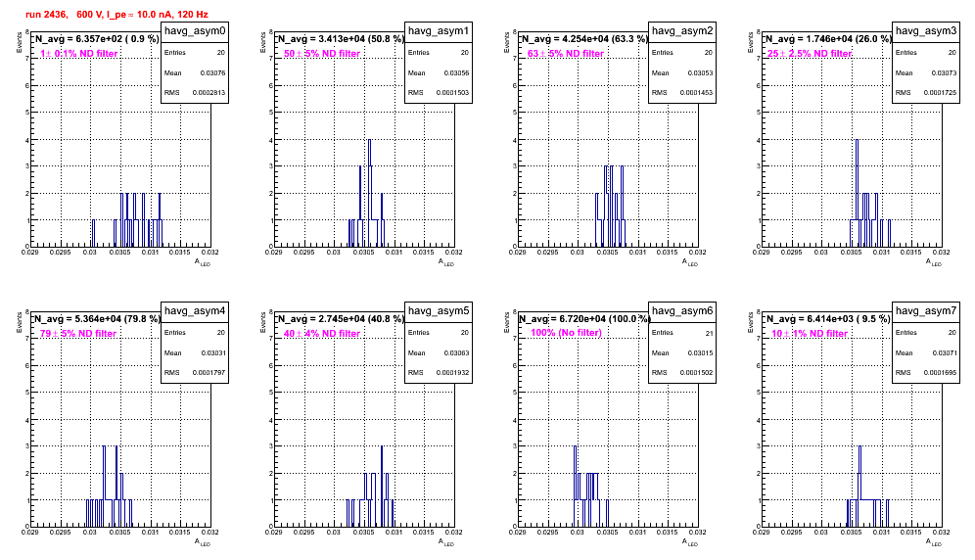Image resolution: width=975 pixels, height=560 pixels.
Task: Select the havg_asym4 stats box title
Action: click(x=195, y=311)
